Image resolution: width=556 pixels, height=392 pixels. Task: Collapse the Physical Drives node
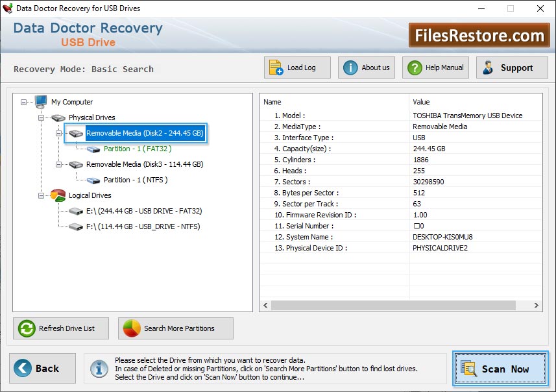click(x=42, y=117)
